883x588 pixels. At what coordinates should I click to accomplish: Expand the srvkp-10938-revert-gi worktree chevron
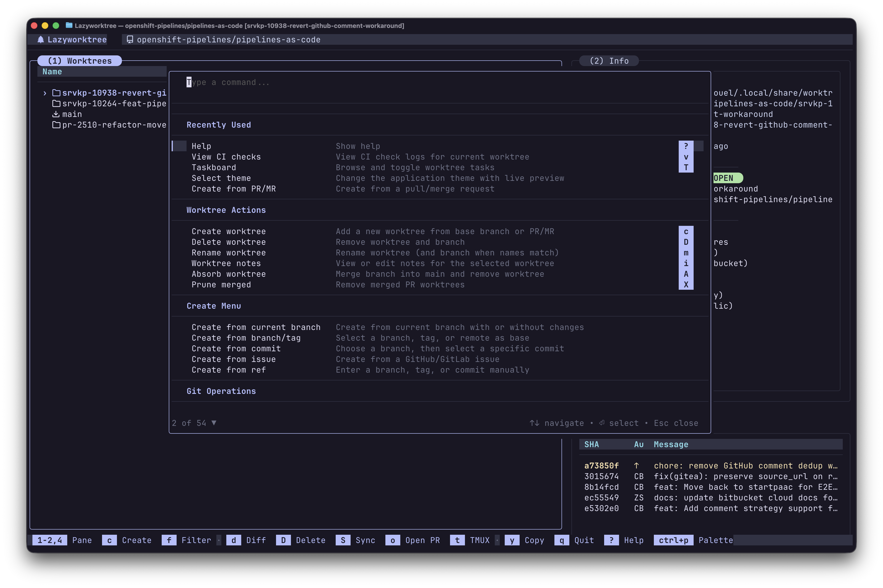tap(45, 93)
